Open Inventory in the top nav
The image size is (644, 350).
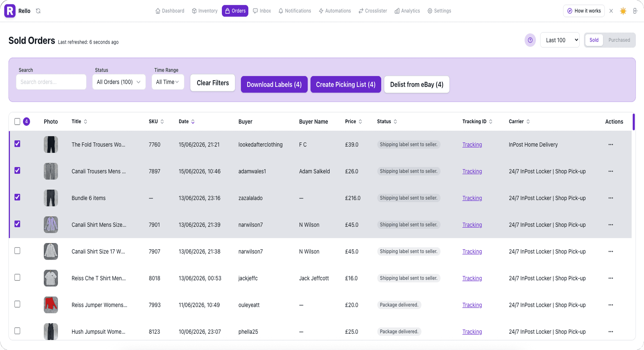205,11
